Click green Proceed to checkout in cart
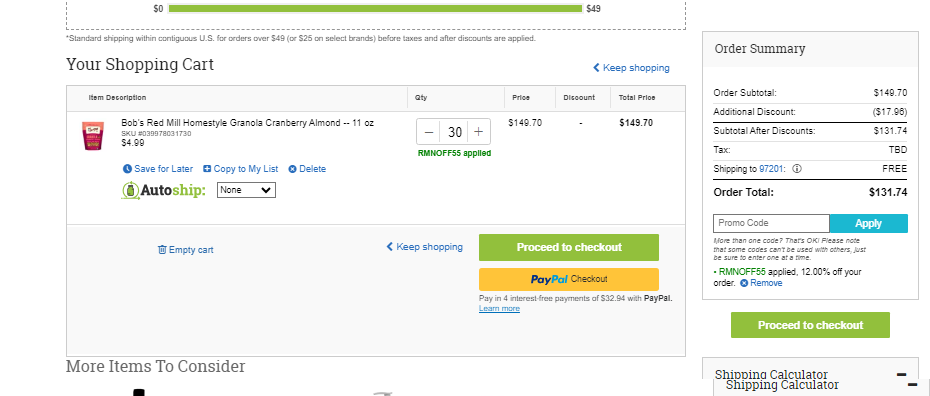 [569, 247]
